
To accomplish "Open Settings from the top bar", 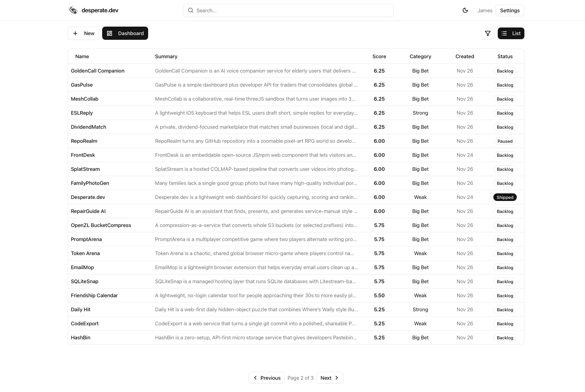I will (x=510, y=10).
